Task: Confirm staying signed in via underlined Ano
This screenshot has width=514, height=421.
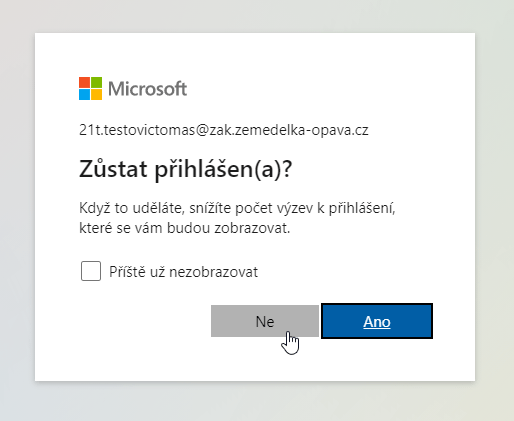Action: click(x=377, y=322)
